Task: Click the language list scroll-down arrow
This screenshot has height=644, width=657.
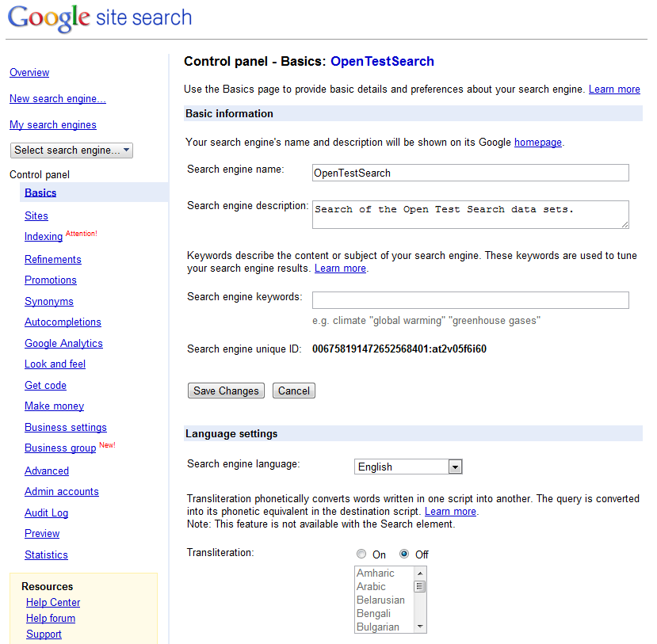Action: pyautogui.click(x=420, y=627)
